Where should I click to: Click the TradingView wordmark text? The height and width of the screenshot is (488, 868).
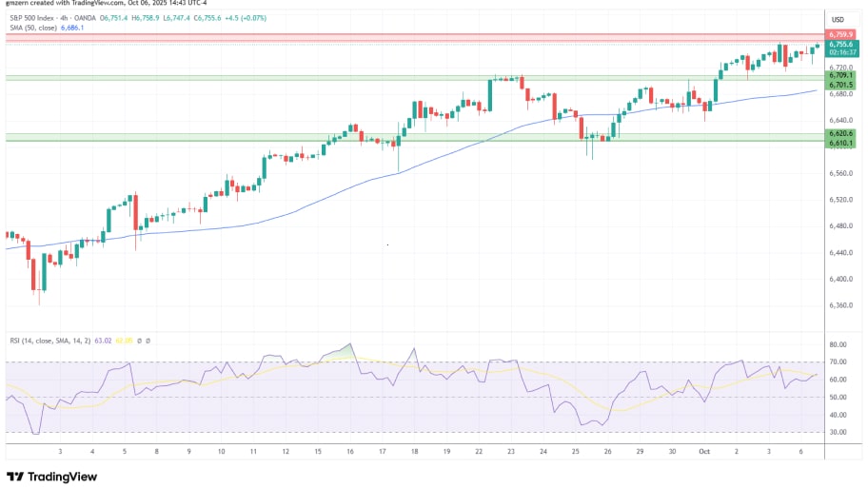[65, 476]
